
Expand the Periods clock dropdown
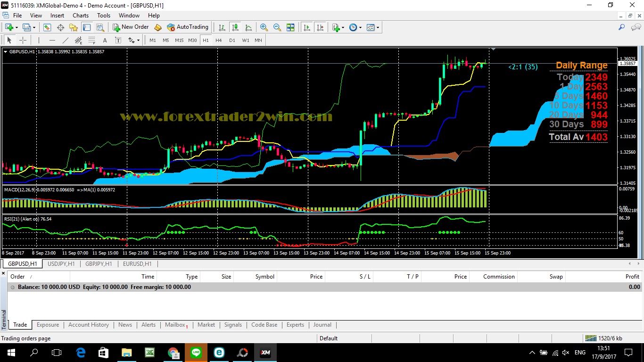[355, 27]
